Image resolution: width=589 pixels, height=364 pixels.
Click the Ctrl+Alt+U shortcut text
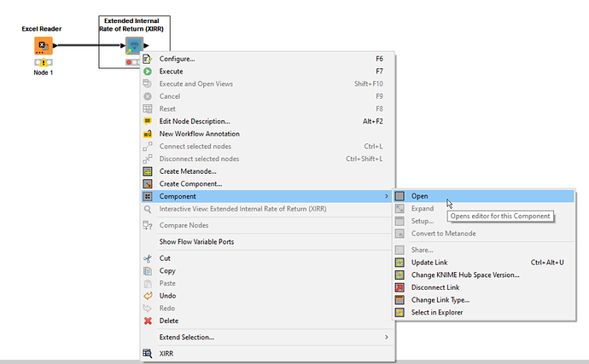tap(547, 263)
